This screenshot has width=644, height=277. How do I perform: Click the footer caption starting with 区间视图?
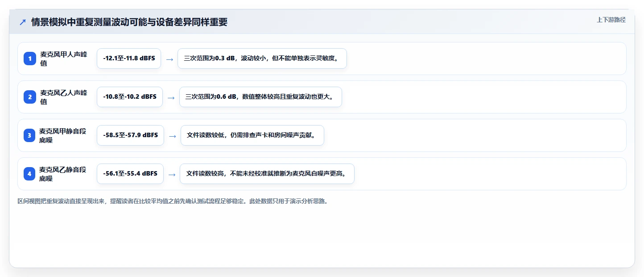(173, 201)
